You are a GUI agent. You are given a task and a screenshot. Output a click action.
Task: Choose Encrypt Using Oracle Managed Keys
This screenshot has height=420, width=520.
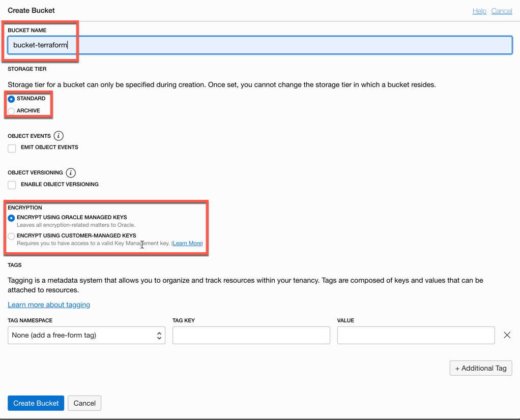click(11, 218)
